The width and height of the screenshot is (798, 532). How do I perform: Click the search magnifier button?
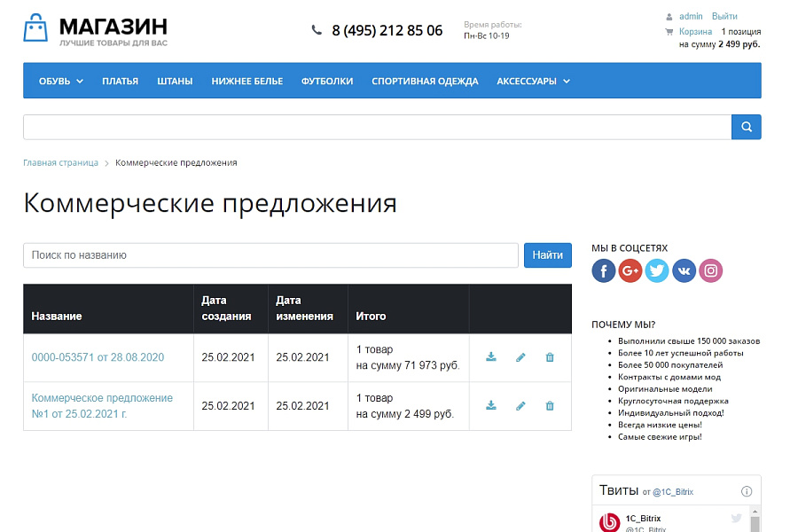(x=746, y=127)
